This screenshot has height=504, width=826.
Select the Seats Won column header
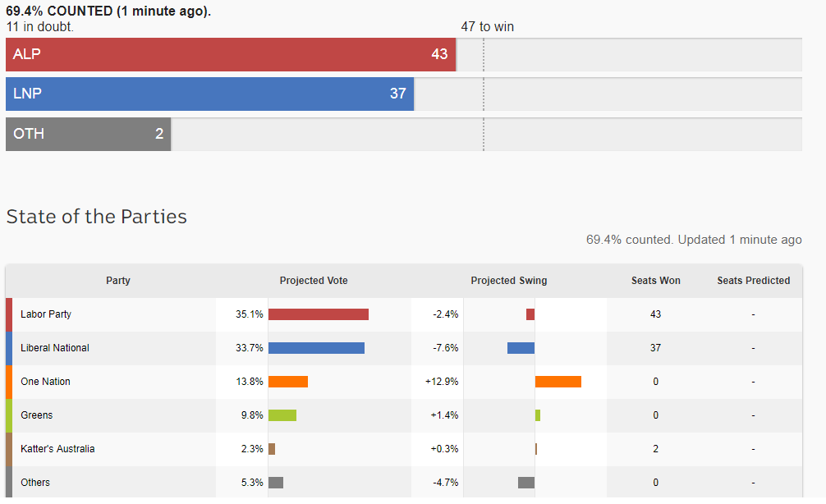pos(655,281)
